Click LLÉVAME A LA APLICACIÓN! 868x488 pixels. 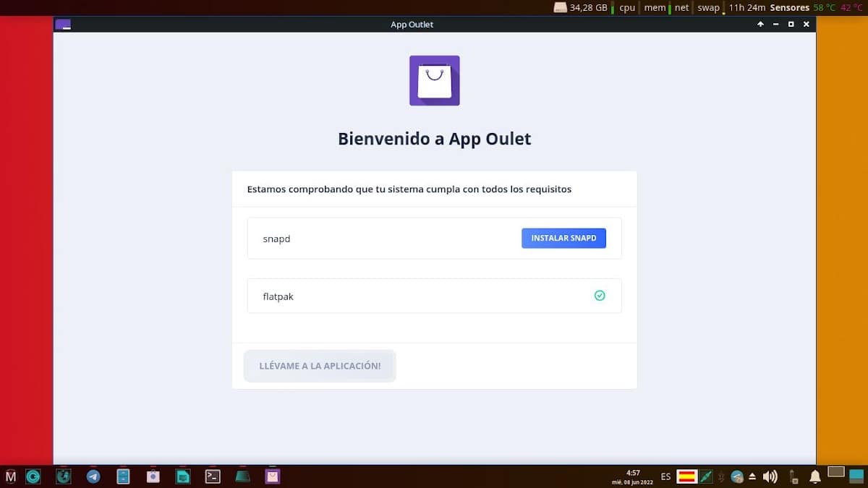click(x=320, y=366)
